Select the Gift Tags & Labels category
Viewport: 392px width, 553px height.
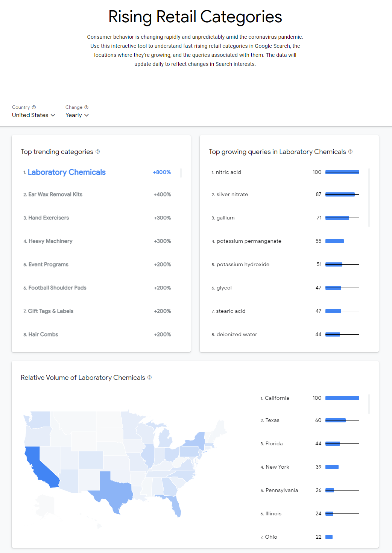(51, 311)
